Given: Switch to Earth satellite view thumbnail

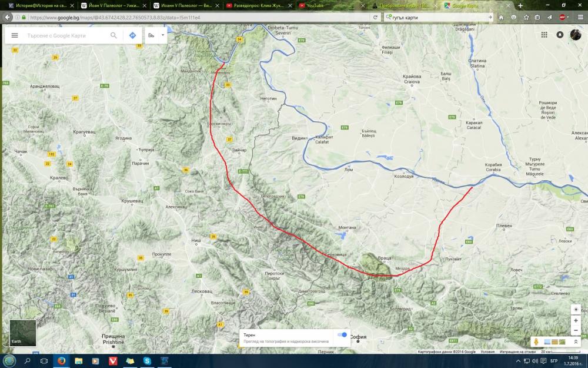Looking at the screenshot, I should (x=23, y=333).
